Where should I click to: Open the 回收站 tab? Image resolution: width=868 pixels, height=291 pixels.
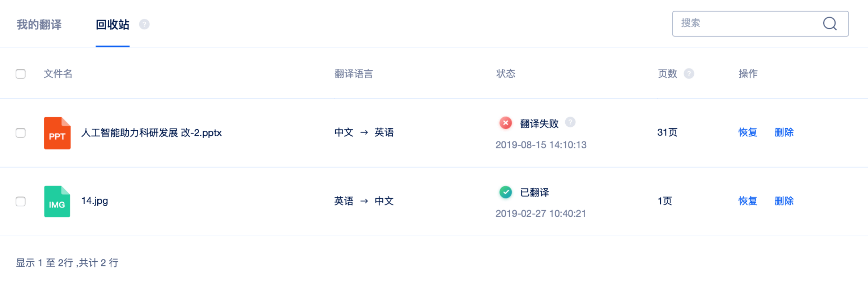pos(112,25)
